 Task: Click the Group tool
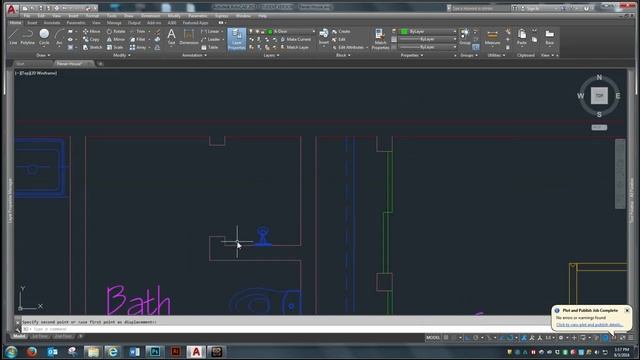tap(464, 37)
